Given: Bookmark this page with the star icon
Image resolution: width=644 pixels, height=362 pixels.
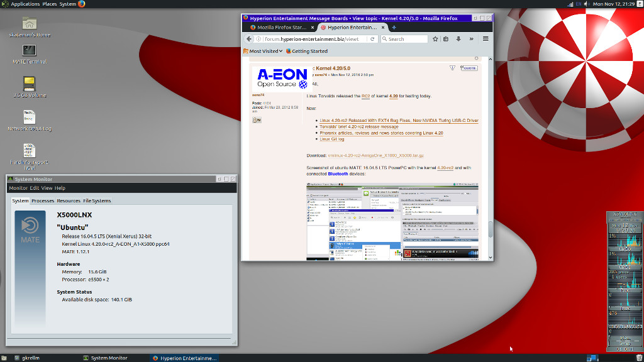Looking at the screenshot, I should [435, 39].
